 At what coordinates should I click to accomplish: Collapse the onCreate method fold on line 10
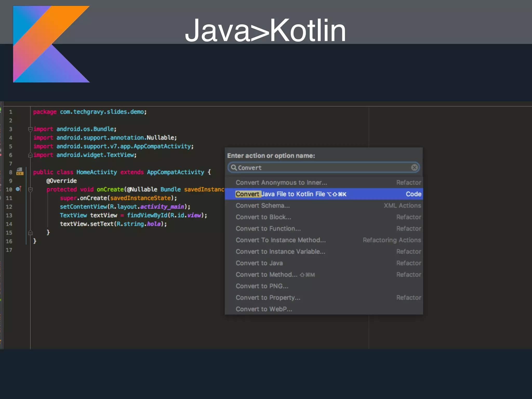coord(30,190)
